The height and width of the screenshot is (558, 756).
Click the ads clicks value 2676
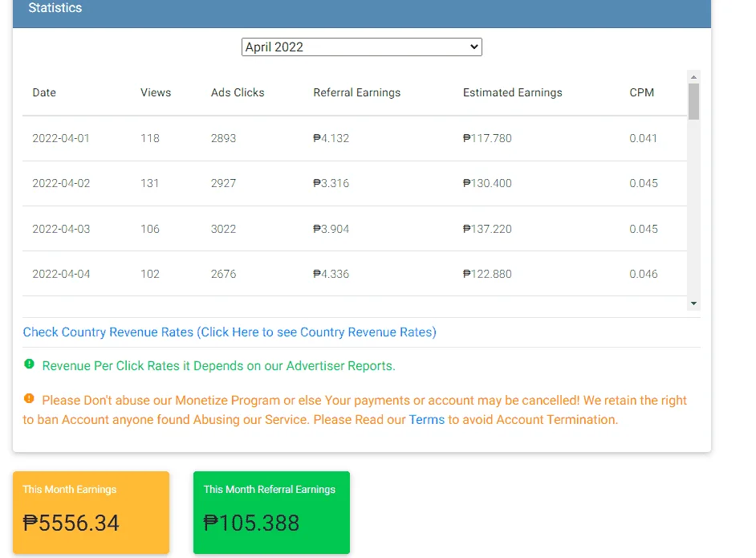point(223,274)
